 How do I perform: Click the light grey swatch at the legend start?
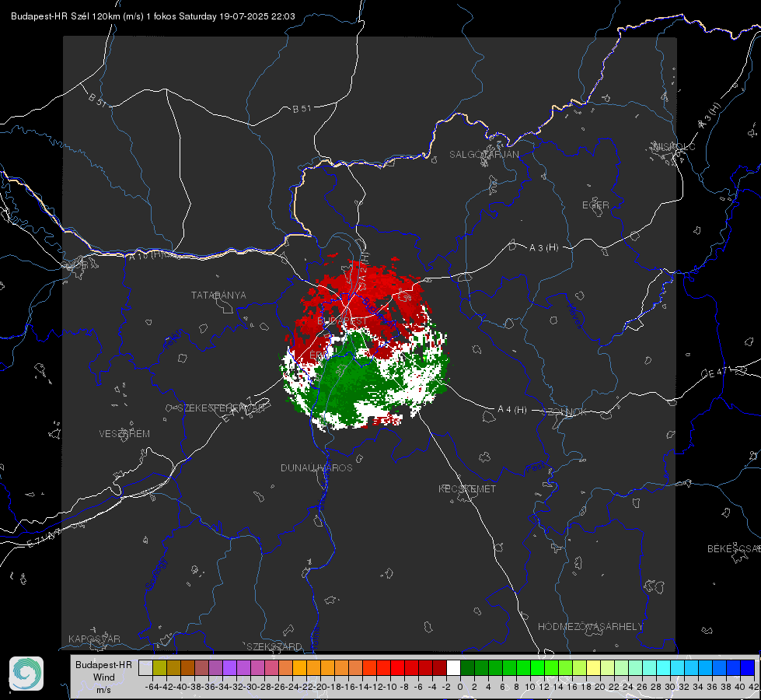point(145,667)
